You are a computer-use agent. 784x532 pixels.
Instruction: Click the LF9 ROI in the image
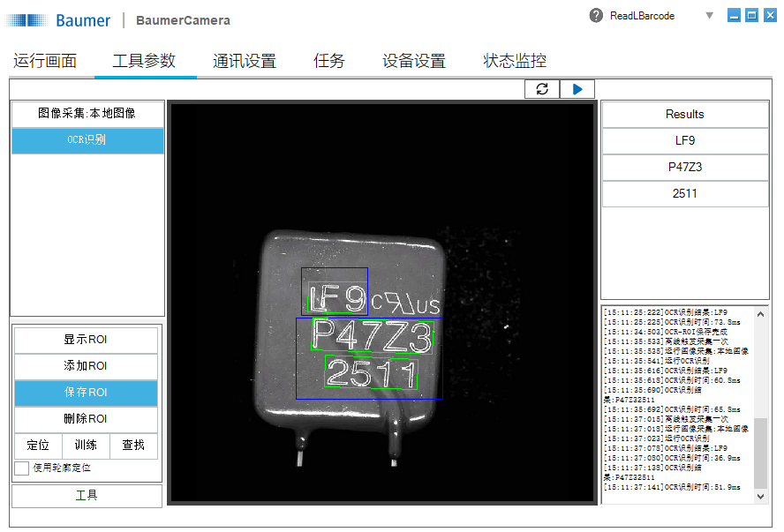coord(335,292)
